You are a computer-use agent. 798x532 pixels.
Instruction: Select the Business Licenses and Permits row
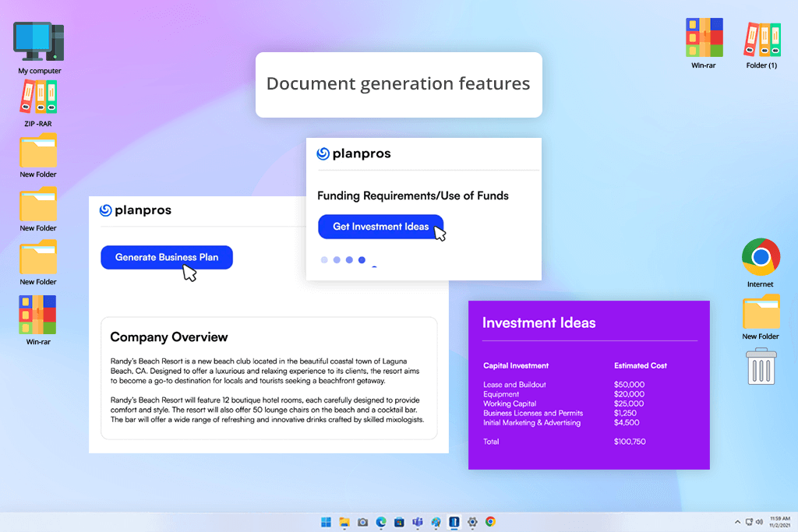[533, 413]
